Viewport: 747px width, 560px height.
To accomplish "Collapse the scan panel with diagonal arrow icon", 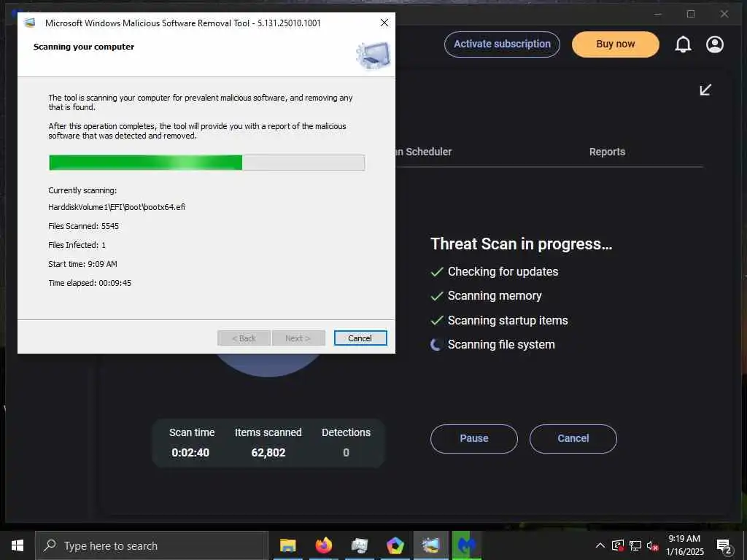I will pos(705,90).
